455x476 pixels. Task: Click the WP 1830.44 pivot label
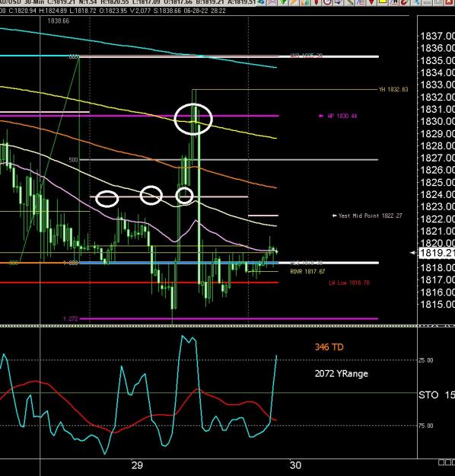[342, 116]
